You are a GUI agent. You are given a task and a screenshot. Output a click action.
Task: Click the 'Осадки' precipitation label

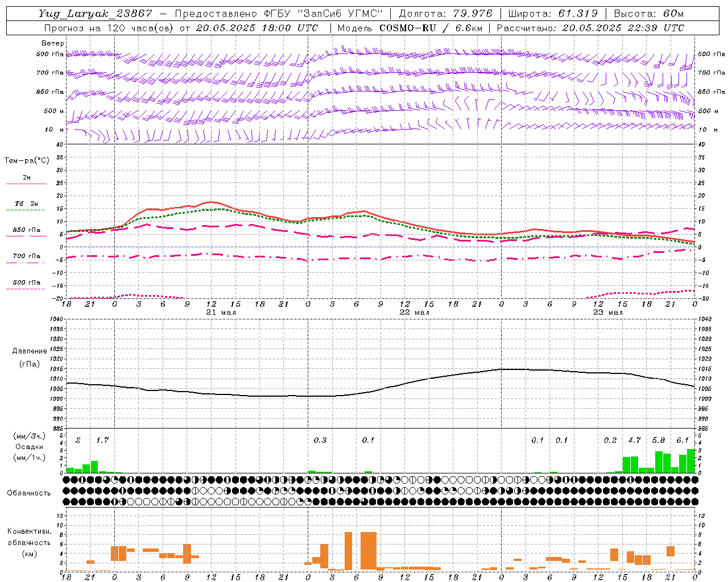[x=30, y=447]
